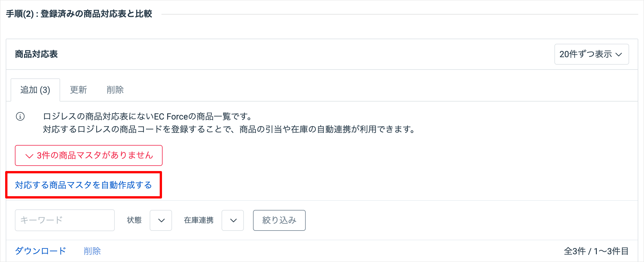Screen dimensions: 644x262
Task: Switch to the 削除 tab
Action: pos(115,90)
